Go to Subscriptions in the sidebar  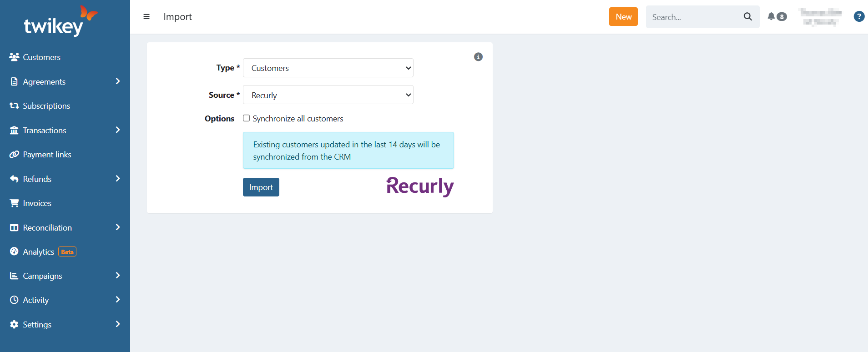[46, 106]
